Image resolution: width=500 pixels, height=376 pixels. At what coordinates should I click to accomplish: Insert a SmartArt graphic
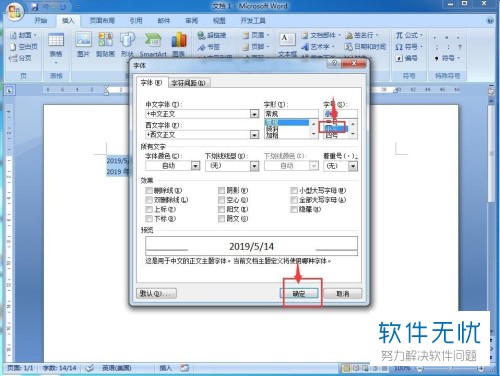153,44
